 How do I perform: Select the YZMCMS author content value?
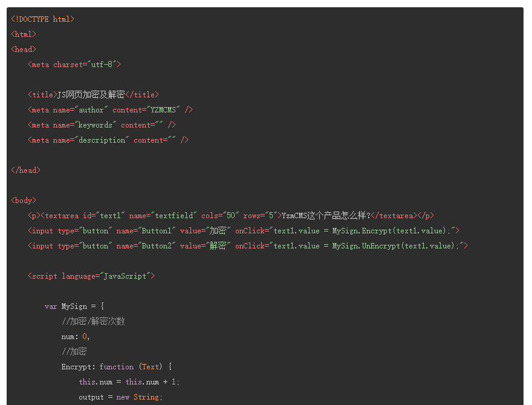coord(164,110)
